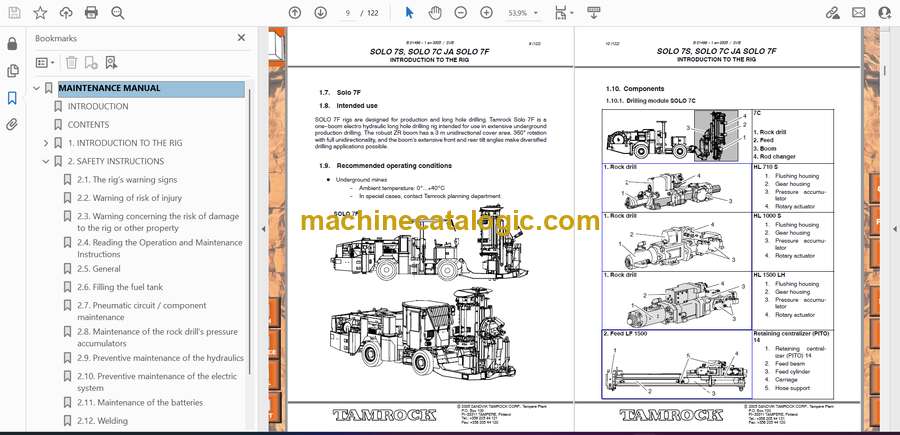Image resolution: width=900 pixels, height=435 pixels.
Task: Open the page fit options dropdown
Action: 564,13
